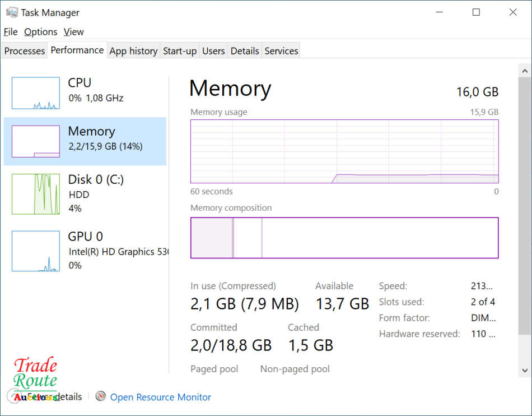Click the Task Manager title bar icon
532x416 pixels.
pyautogui.click(x=11, y=12)
